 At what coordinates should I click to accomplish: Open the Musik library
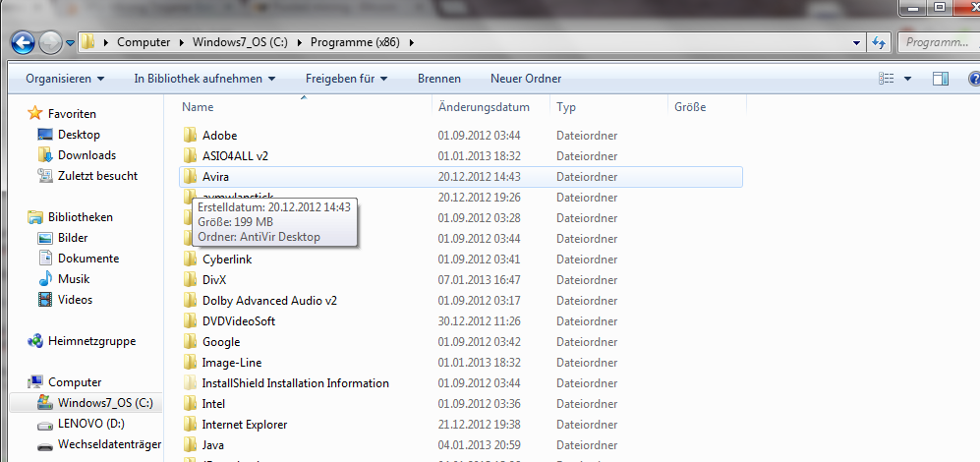tap(74, 279)
